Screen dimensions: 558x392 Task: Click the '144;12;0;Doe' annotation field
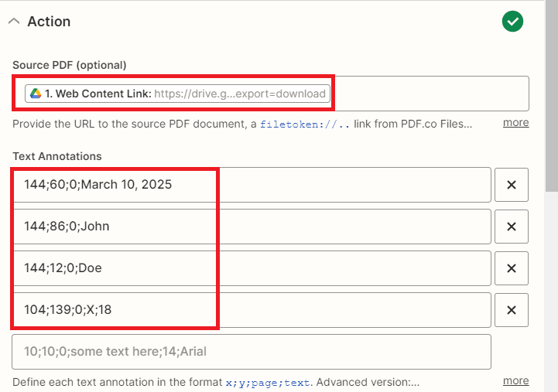tap(252, 268)
